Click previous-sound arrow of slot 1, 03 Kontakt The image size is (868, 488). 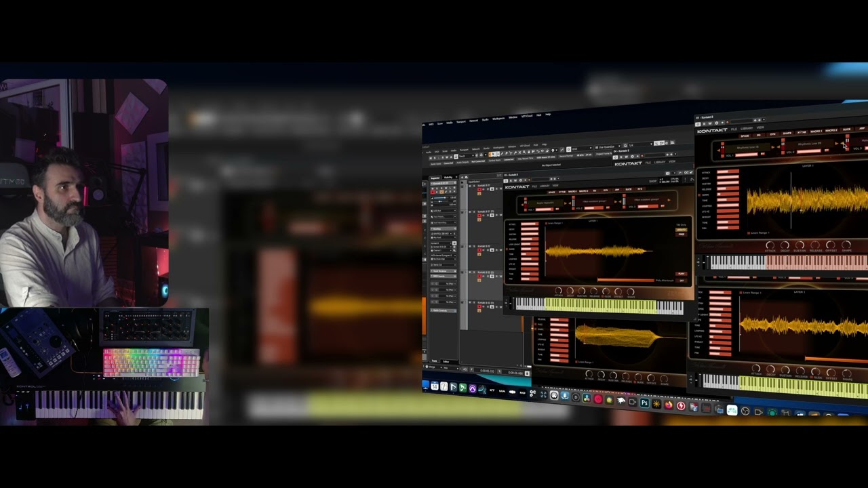click(x=522, y=205)
